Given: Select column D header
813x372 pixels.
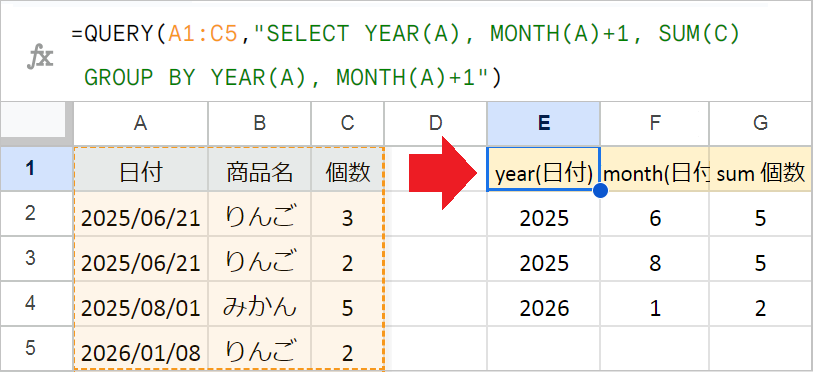Looking at the screenshot, I should click(x=436, y=123).
